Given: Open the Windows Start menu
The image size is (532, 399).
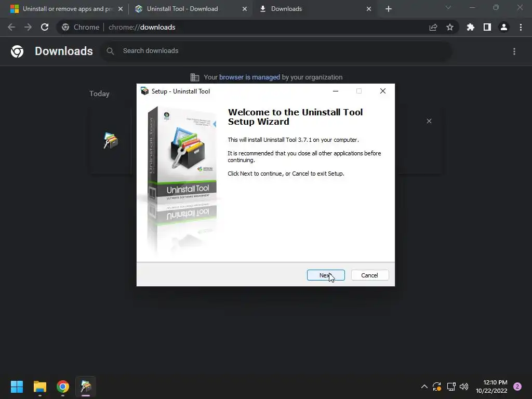Looking at the screenshot, I should (17, 387).
